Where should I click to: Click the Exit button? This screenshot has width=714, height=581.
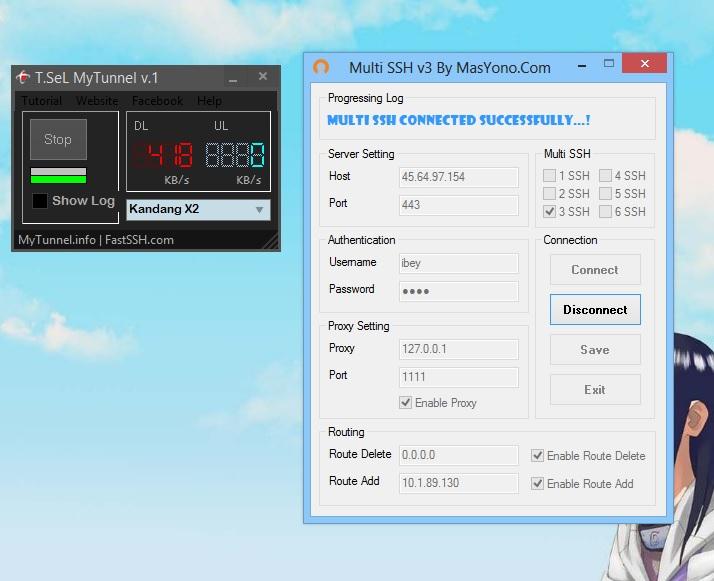point(595,390)
